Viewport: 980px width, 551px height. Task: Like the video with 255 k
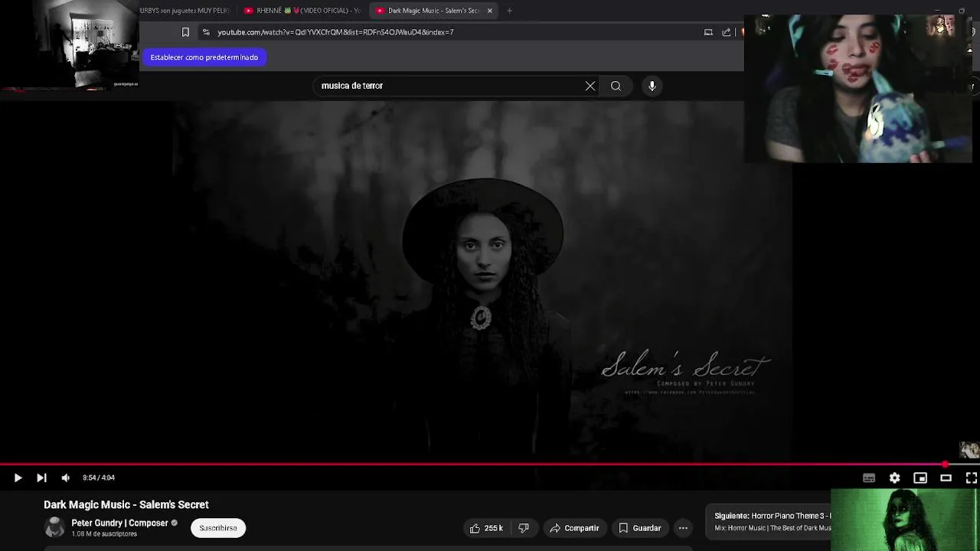(486, 528)
